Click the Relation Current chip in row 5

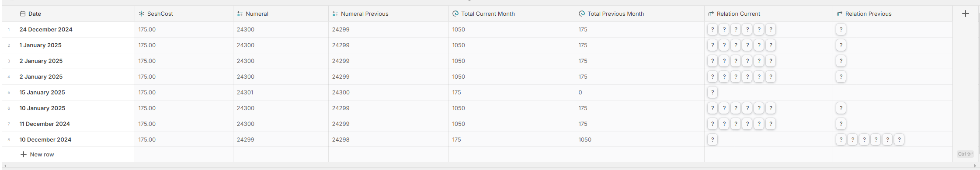(x=712, y=93)
